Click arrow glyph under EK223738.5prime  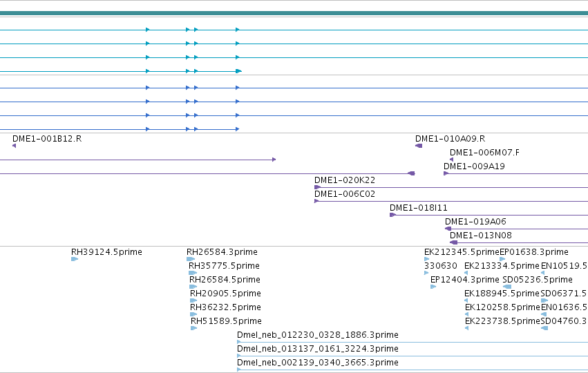click(x=467, y=328)
